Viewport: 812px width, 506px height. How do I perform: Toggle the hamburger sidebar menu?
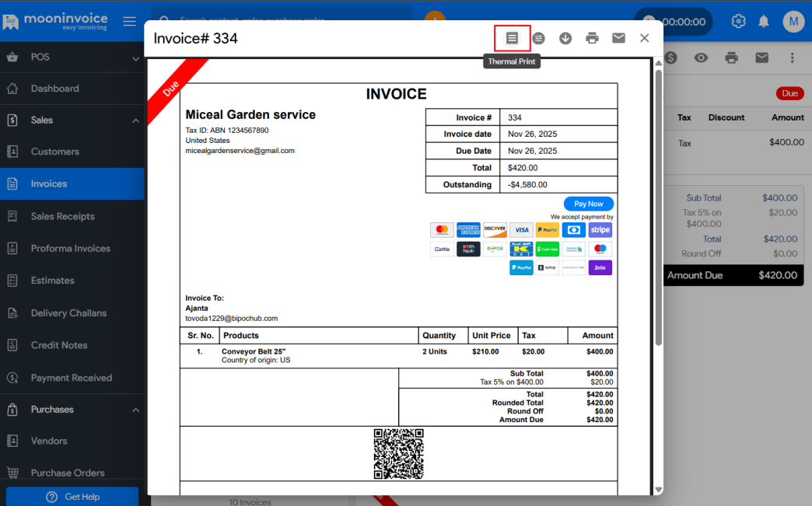point(129,22)
